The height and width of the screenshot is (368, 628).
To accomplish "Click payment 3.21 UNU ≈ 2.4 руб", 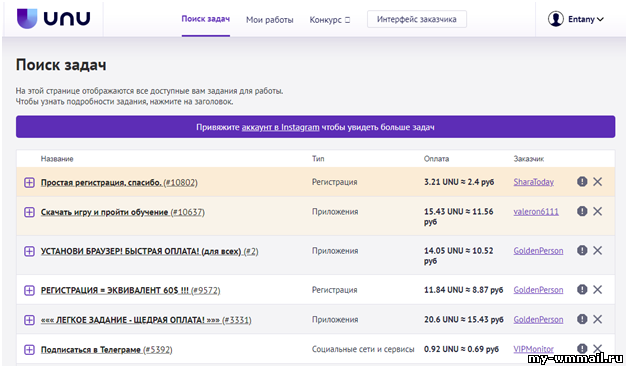I will (x=459, y=182).
